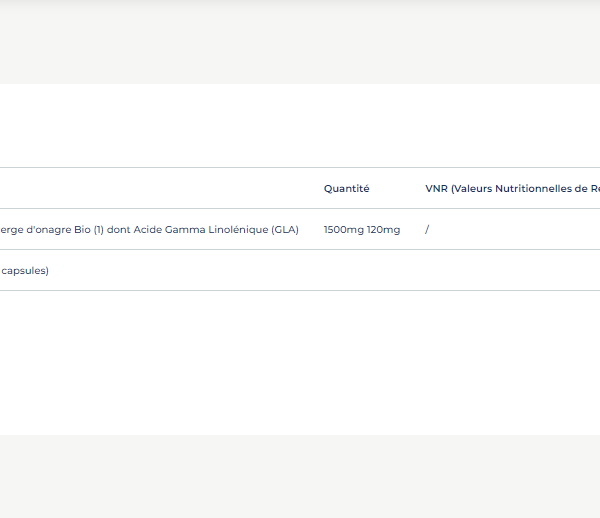Click the slash in the VNR column
This screenshot has height=518, width=600.
[427, 230]
